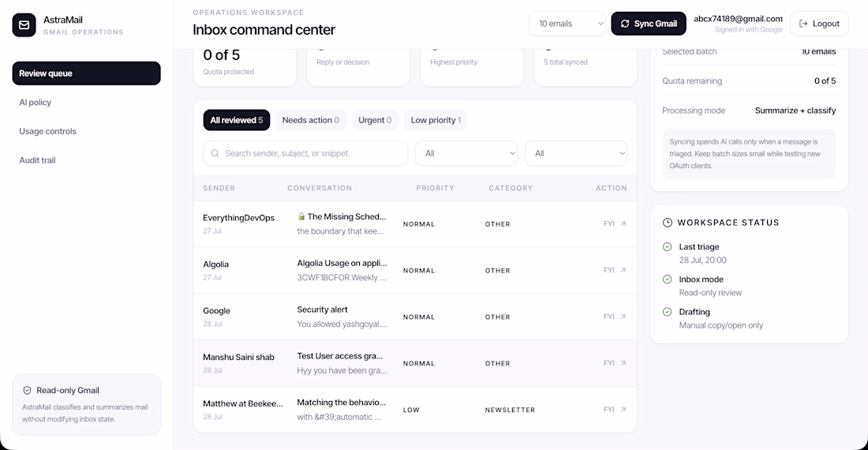Click the Logout button

click(x=819, y=24)
